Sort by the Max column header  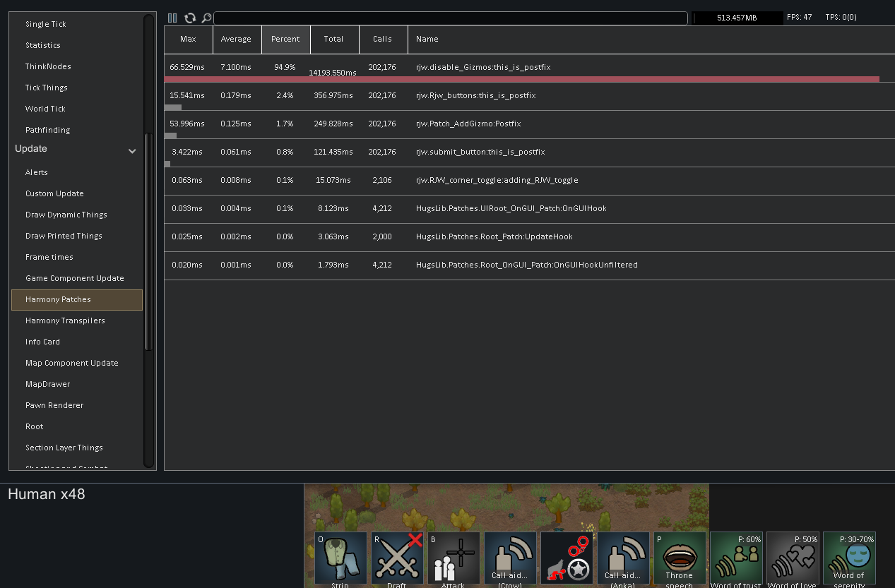pyautogui.click(x=189, y=40)
